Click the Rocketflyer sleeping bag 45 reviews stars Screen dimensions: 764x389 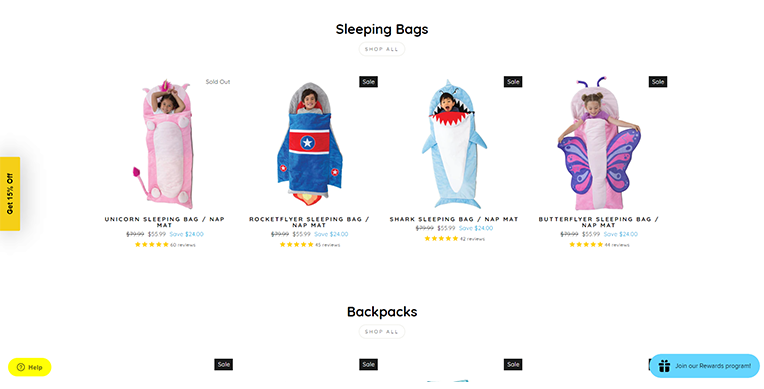(x=296, y=245)
